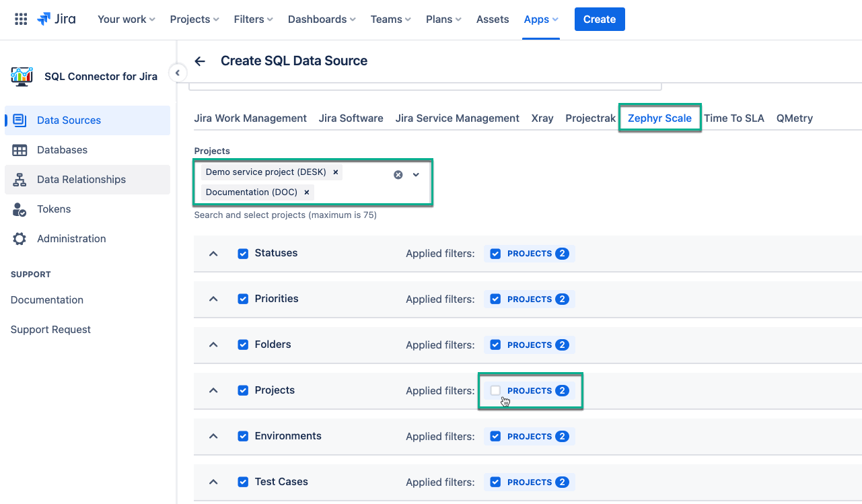
Task: Open the Projects selection dropdown
Action: point(416,174)
